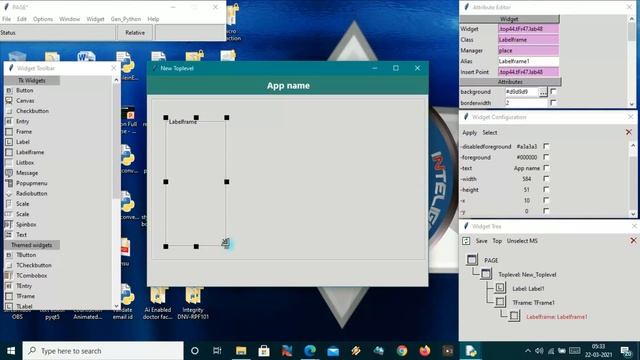The width and height of the screenshot is (640, 360).
Task: Toggle the -width 584 checkbox
Action: [546, 178]
